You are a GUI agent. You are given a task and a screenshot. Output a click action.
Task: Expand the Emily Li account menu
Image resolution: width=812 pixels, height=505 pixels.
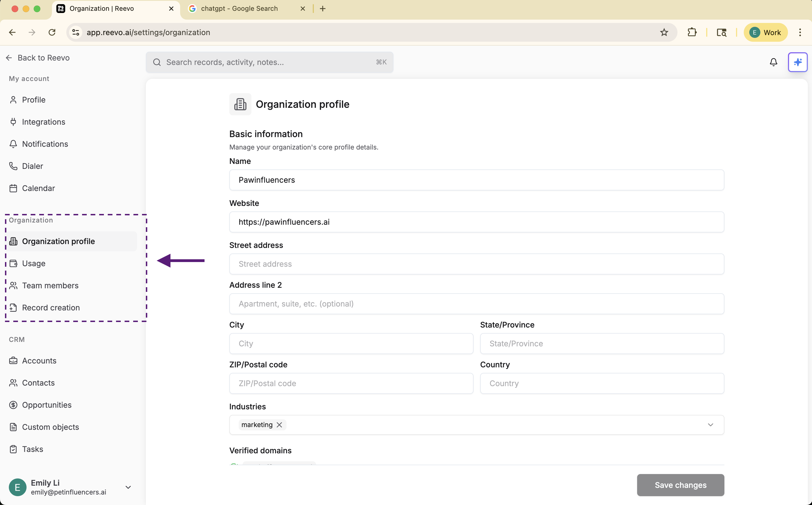pyautogui.click(x=128, y=487)
